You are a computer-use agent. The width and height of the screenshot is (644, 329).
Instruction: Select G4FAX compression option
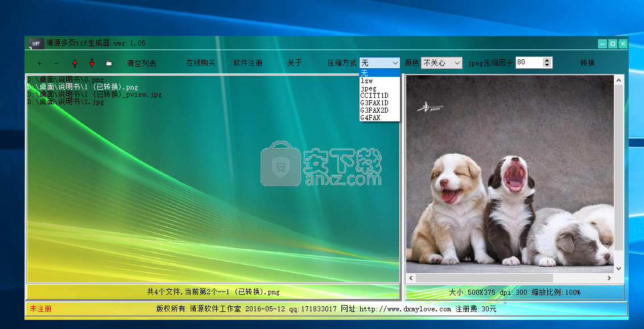379,117
